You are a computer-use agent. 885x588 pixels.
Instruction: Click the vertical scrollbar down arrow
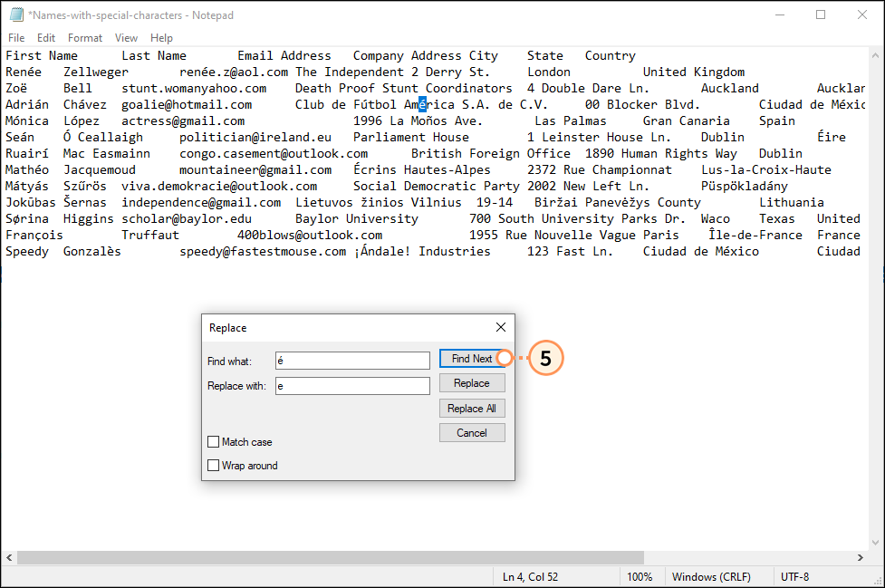(x=875, y=543)
